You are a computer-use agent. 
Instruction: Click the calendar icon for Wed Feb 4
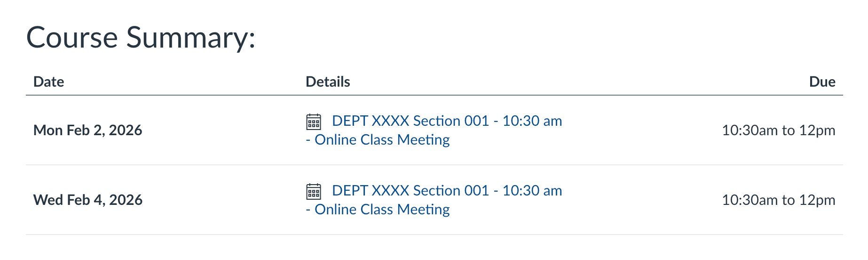pyautogui.click(x=314, y=191)
